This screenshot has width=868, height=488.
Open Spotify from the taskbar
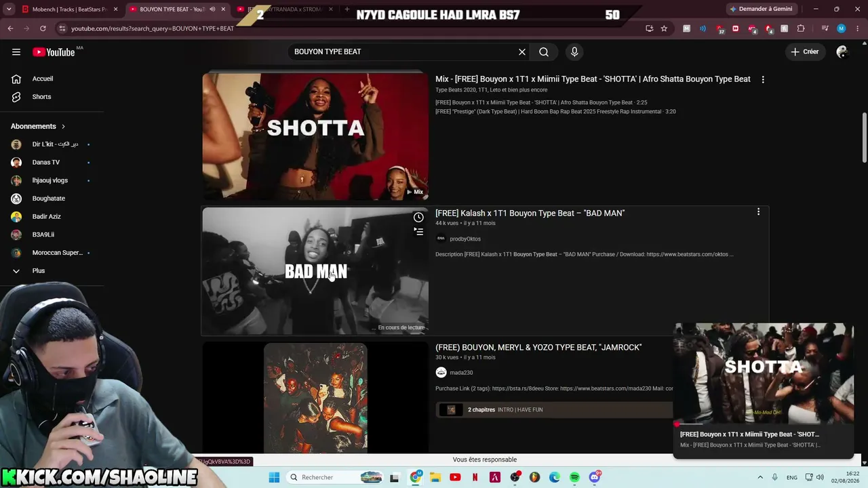[x=574, y=478]
